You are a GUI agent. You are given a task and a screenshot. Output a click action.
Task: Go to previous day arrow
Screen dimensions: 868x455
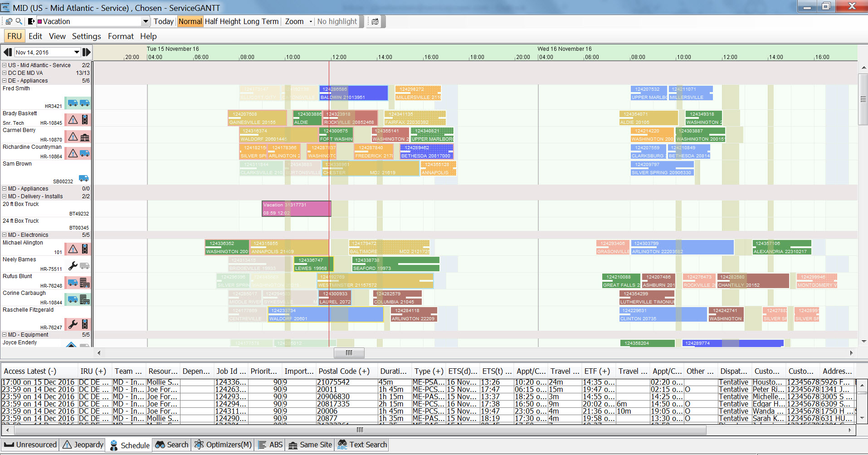point(8,52)
